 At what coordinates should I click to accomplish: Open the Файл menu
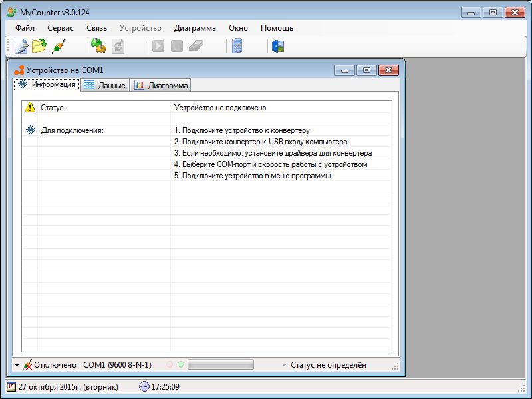pos(25,28)
